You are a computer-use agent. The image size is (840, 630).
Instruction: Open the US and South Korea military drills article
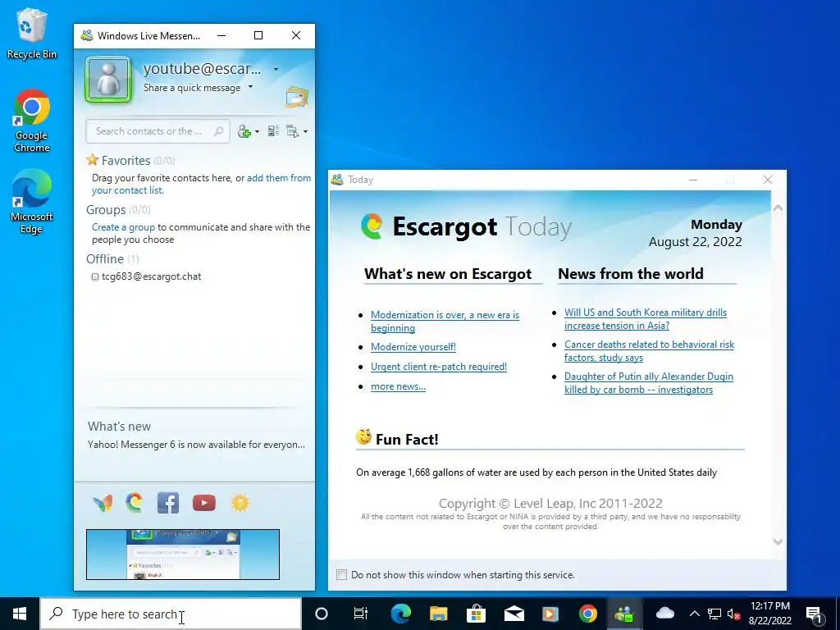(x=646, y=319)
